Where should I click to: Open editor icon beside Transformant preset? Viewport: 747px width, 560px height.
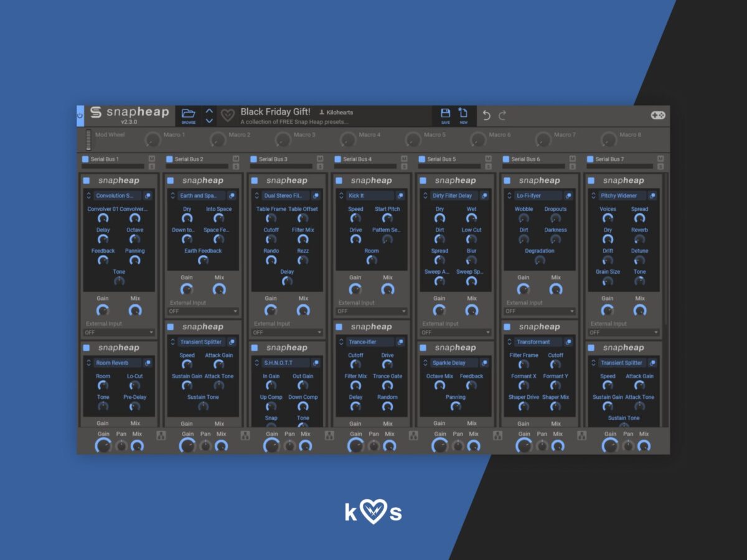(568, 342)
